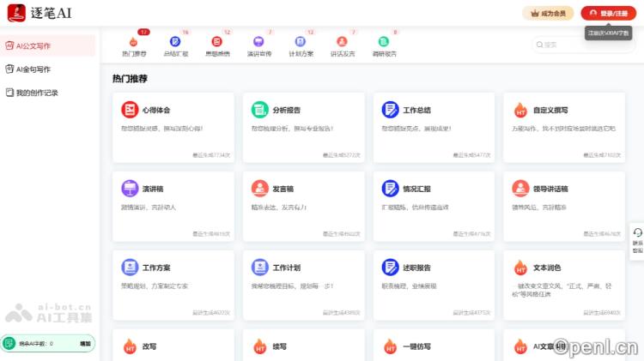
Task: Open the 工作总结 card title
Action: click(x=416, y=110)
